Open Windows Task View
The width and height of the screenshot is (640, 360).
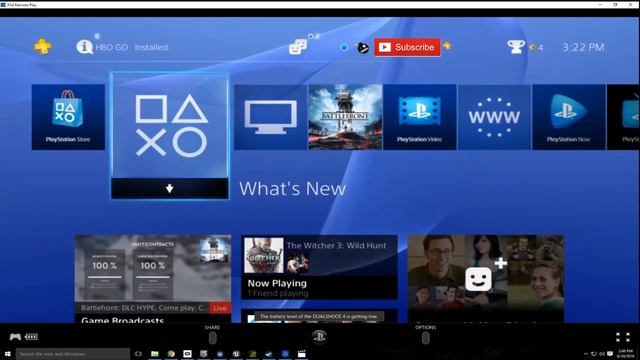coord(138,354)
